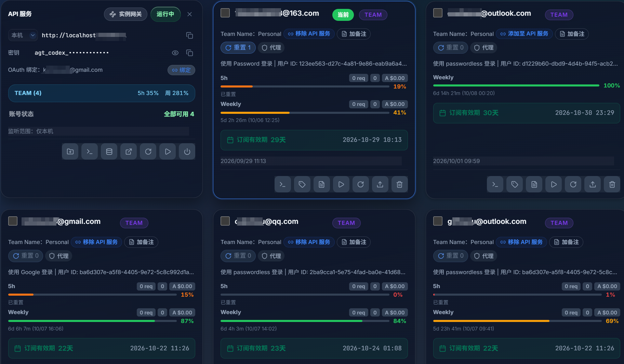Delete the 163.com account
The width and height of the screenshot is (624, 364).
pos(399,184)
